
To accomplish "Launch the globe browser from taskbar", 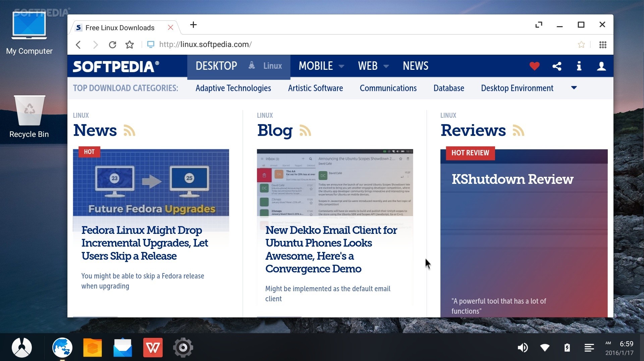I will [x=62, y=347].
